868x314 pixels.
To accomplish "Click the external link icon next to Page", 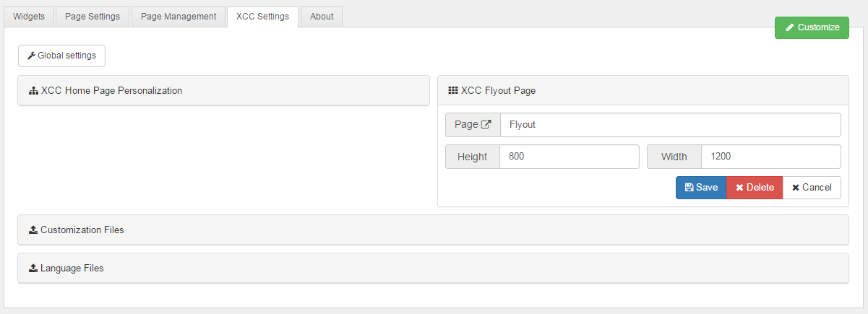I will click(486, 125).
